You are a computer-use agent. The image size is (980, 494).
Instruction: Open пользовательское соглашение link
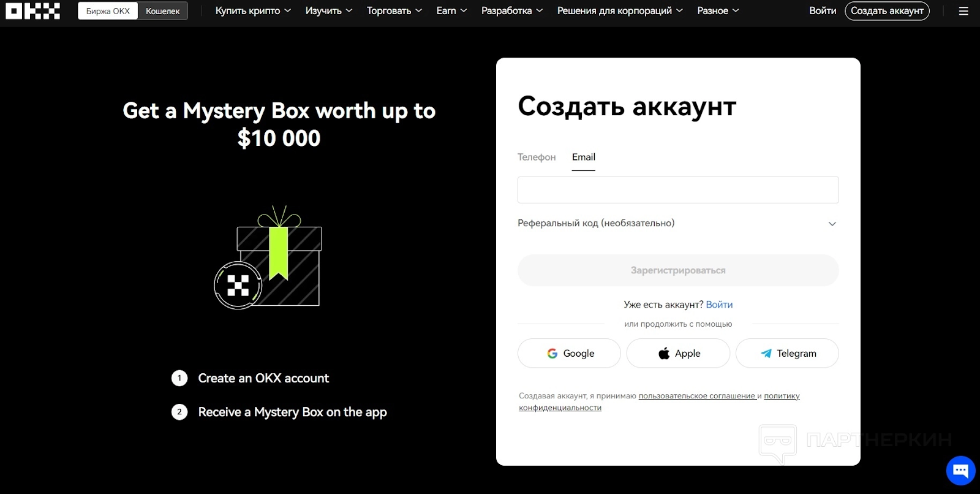click(x=697, y=396)
